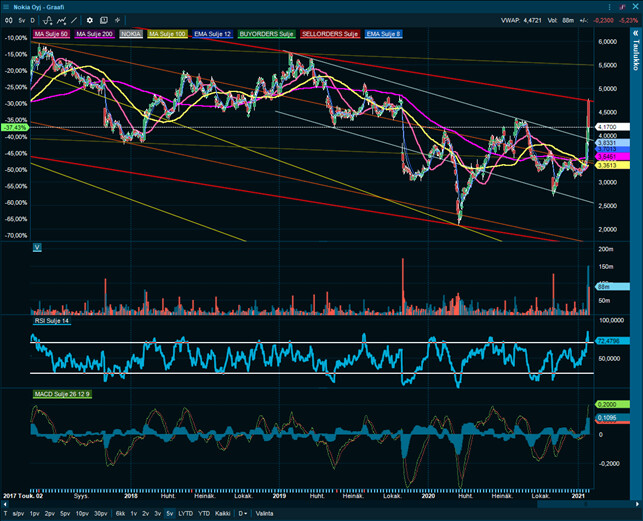Open the note/comment icon in toolbar
643x521 pixels.
104,19
